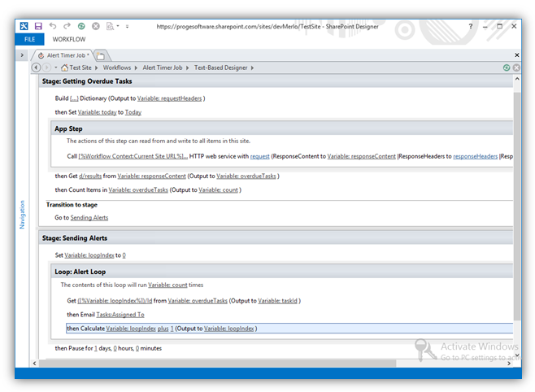Click the 0 hours value in Pause action

tap(115, 348)
